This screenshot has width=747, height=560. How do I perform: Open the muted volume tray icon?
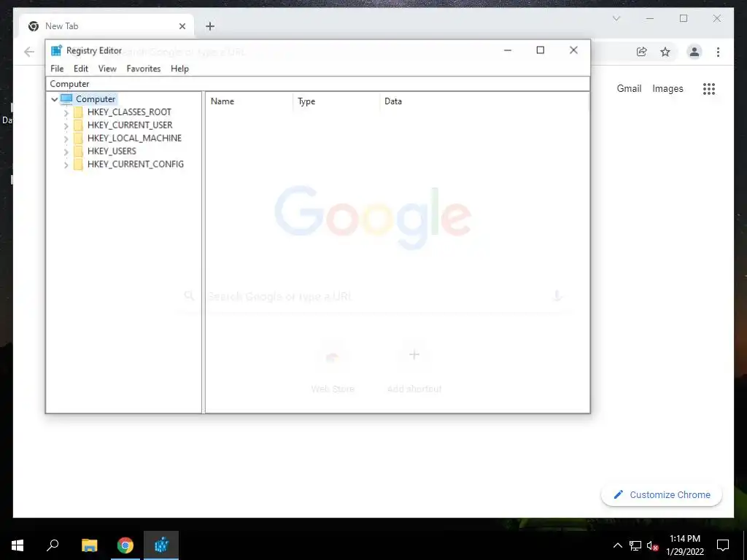(x=652, y=545)
